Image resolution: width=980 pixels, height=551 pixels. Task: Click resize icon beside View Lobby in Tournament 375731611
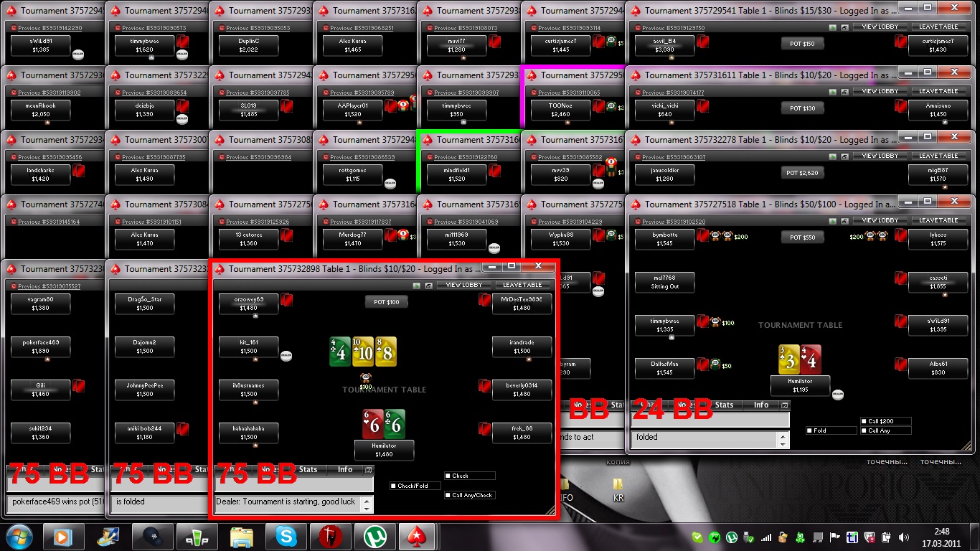844,92
